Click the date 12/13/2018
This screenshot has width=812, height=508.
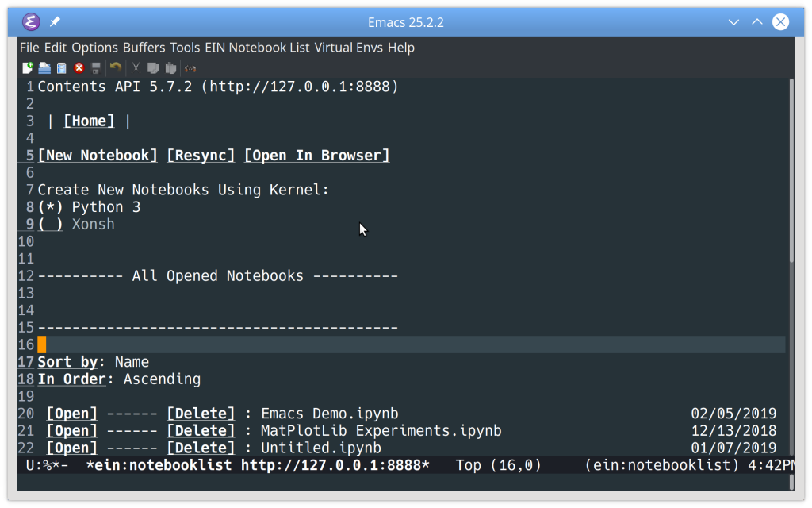[x=733, y=430]
